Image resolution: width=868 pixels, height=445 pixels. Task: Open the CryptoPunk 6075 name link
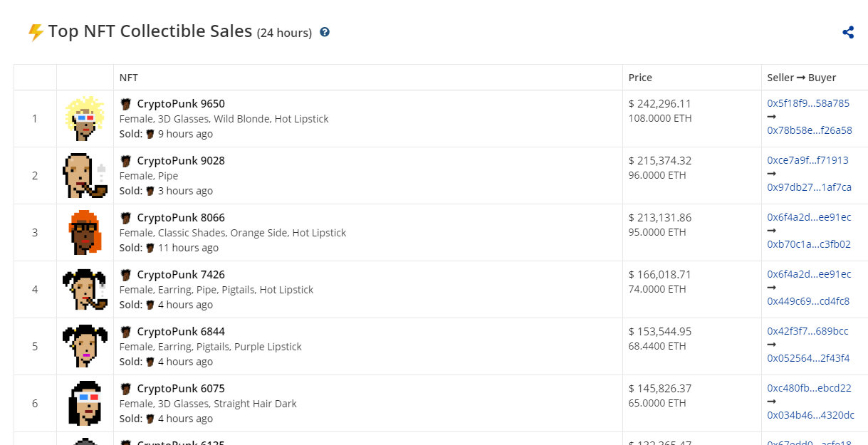[181, 389]
